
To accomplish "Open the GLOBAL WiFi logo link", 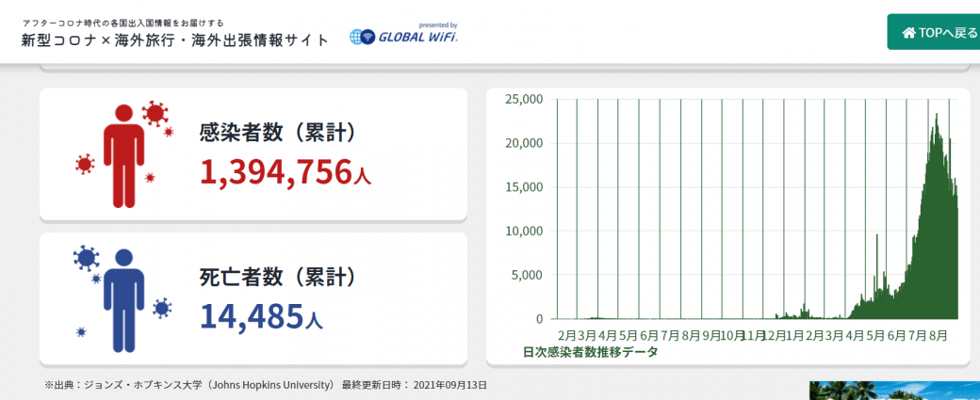I will (403, 34).
